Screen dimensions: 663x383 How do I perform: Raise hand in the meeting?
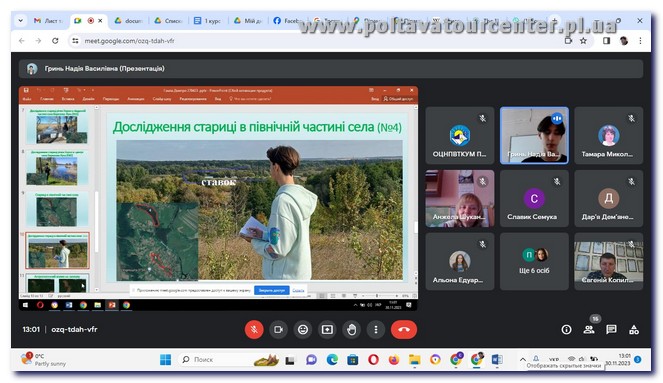click(351, 329)
